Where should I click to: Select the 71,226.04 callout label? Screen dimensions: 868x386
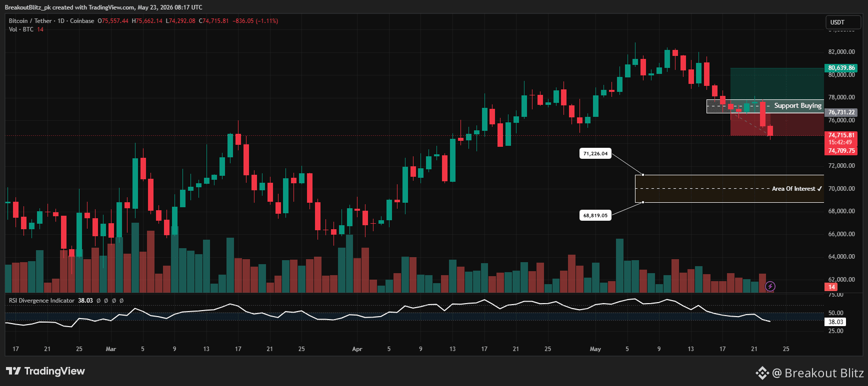[595, 154]
